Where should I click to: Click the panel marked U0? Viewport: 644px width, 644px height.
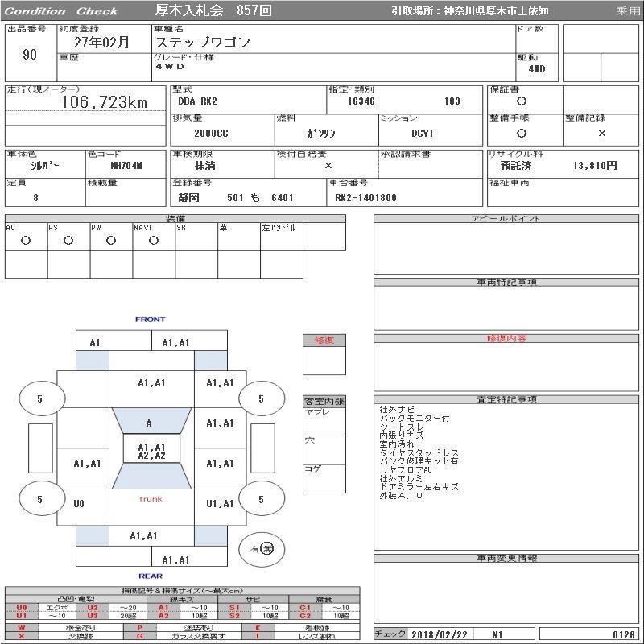(x=83, y=507)
